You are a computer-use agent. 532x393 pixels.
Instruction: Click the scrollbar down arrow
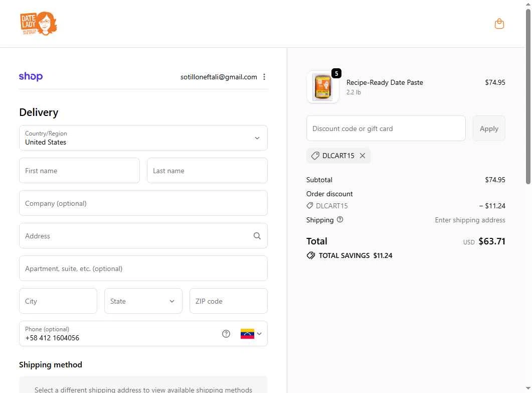[x=528, y=388]
